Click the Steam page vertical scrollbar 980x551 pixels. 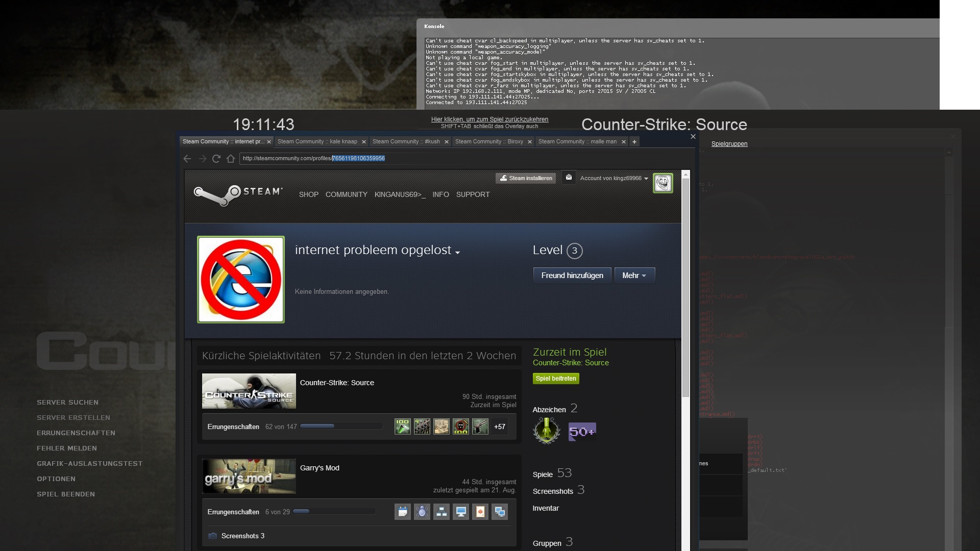pyautogui.click(x=685, y=286)
